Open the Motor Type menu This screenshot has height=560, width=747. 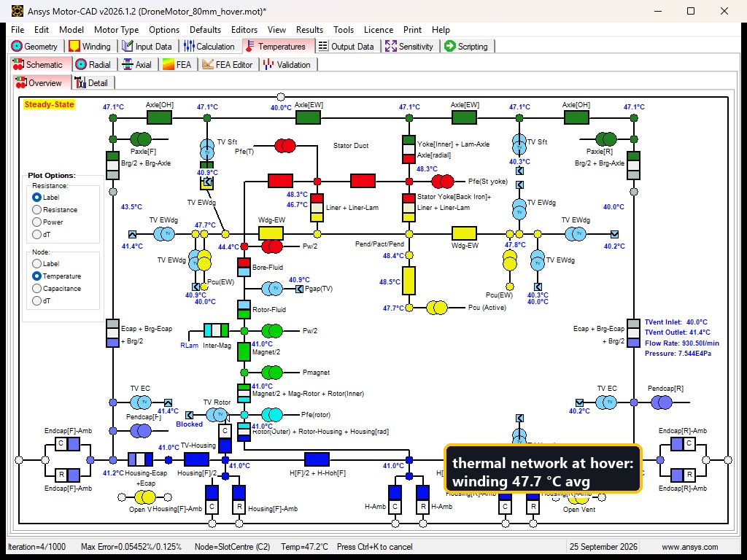coord(116,29)
